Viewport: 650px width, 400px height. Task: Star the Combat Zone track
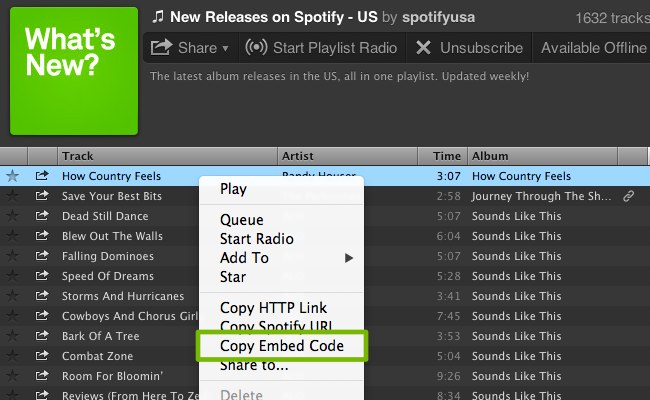point(12,356)
